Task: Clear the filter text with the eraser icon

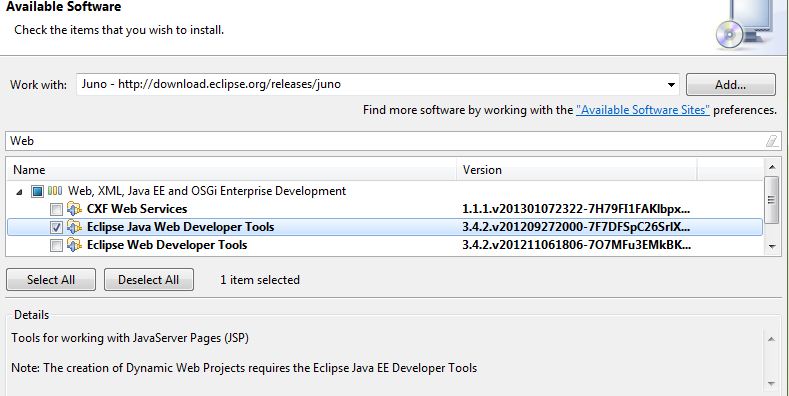Action: [771, 141]
